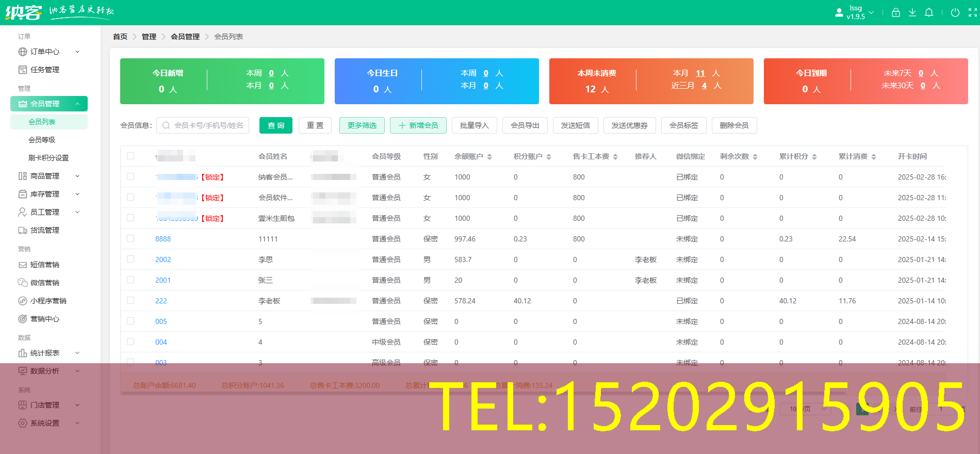Viewport: 980px width, 454px height.
Task: Check the select-all checkbox in table header
Action: [130, 156]
